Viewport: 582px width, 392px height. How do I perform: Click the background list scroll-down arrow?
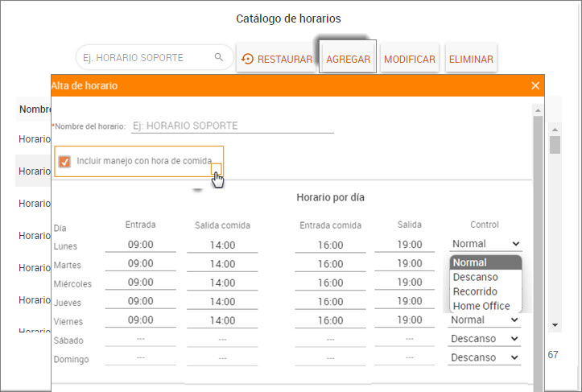click(x=555, y=324)
